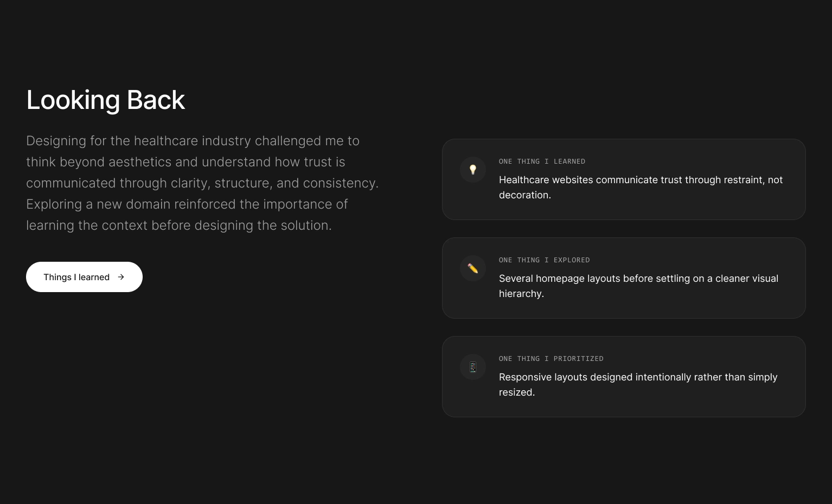Image resolution: width=832 pixels, height=504 pixels.
Task: Click the light bulb icon
Action: tap(473, 170)
